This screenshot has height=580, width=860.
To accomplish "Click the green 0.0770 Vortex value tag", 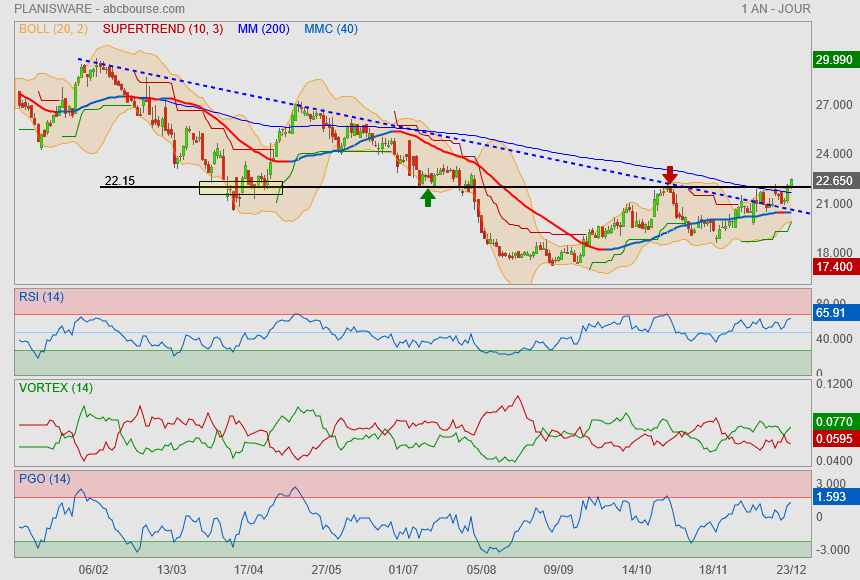I will tap(833, 422).
